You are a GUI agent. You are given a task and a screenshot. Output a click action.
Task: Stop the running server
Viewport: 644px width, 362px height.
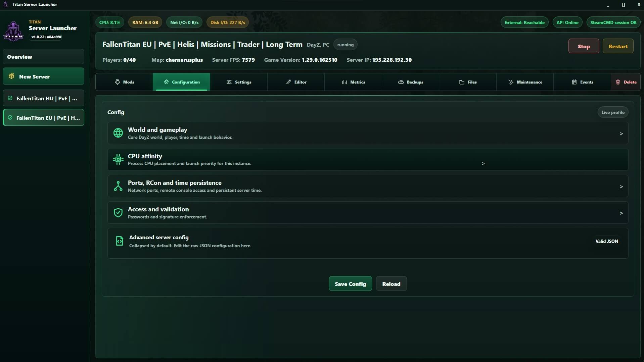point(584,46)
